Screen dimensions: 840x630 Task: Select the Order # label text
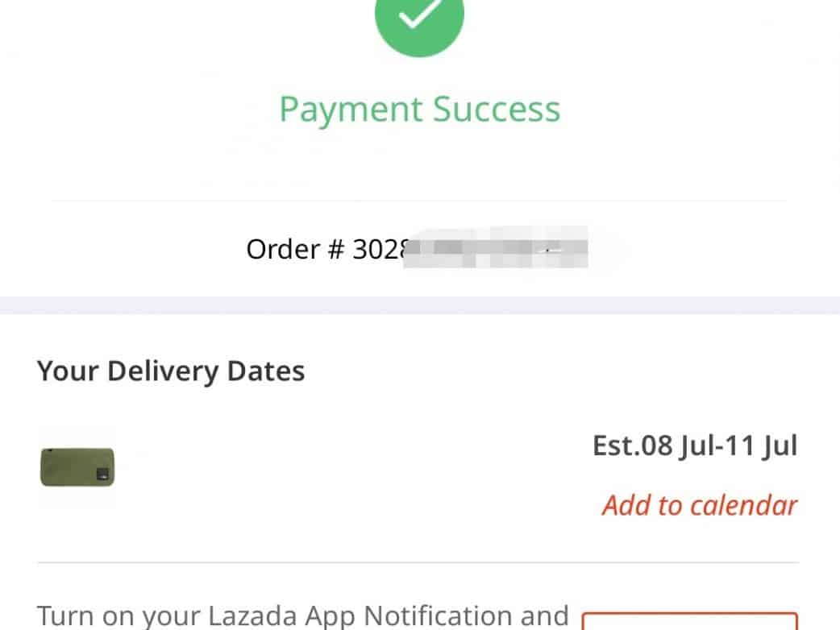[295, 250]
